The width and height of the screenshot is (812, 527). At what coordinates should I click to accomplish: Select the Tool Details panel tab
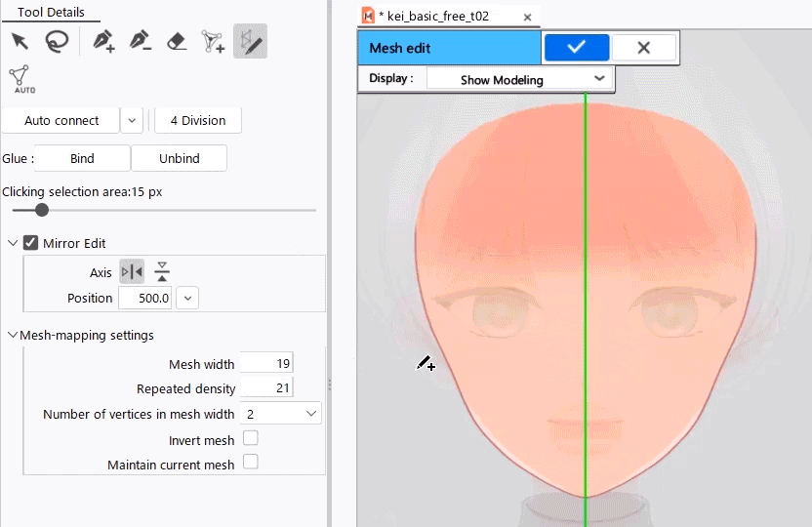[x=51, y=13]
